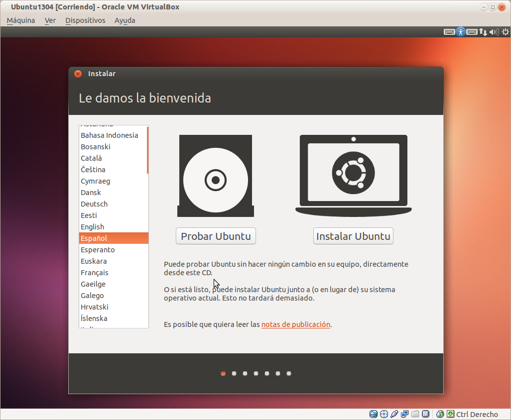Open the Dispositivos menu
The width and height of the screenshot is (511, 420).
(85, 20)
